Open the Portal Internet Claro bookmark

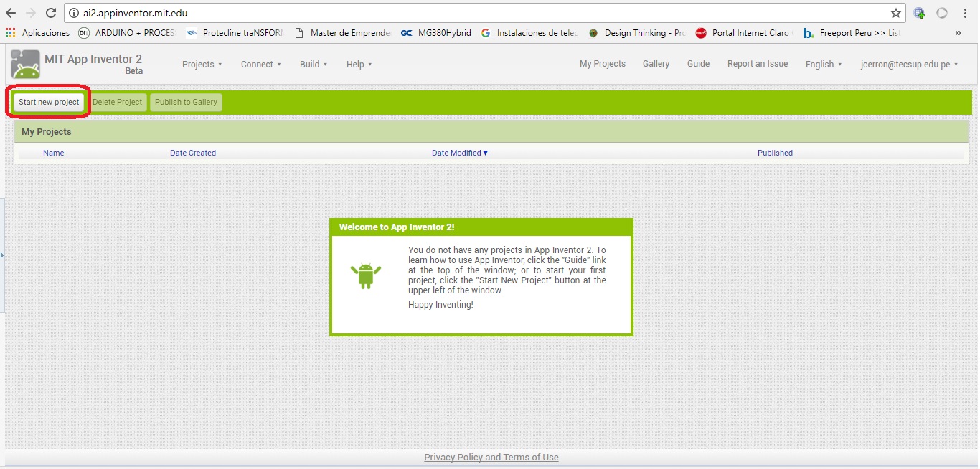745,33
